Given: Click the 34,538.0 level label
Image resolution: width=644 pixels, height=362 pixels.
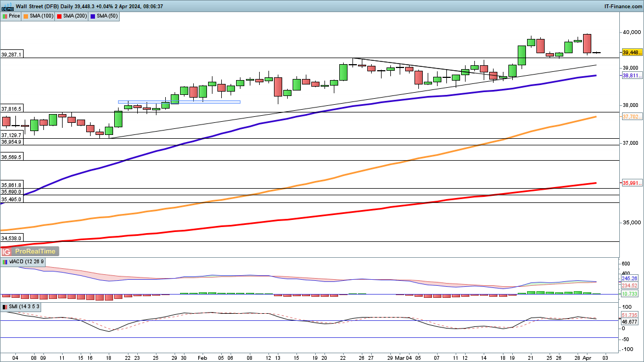Looking at the screenshot, I should coord(12,239).
